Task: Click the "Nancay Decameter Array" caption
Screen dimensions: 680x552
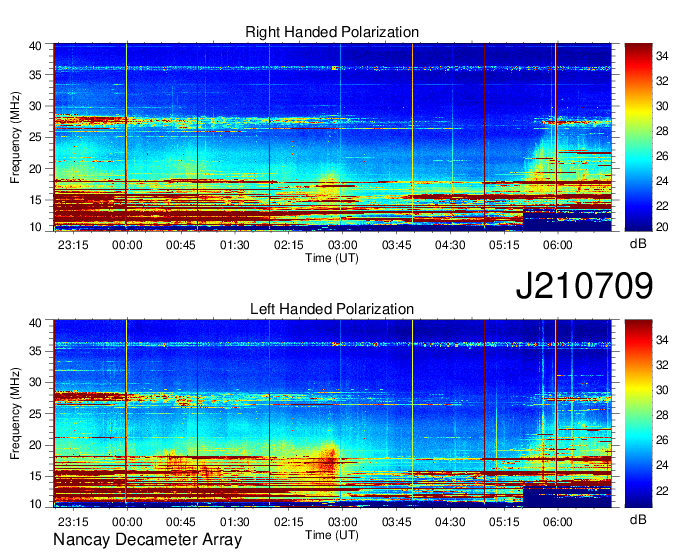Action: (x=147, y=540)
